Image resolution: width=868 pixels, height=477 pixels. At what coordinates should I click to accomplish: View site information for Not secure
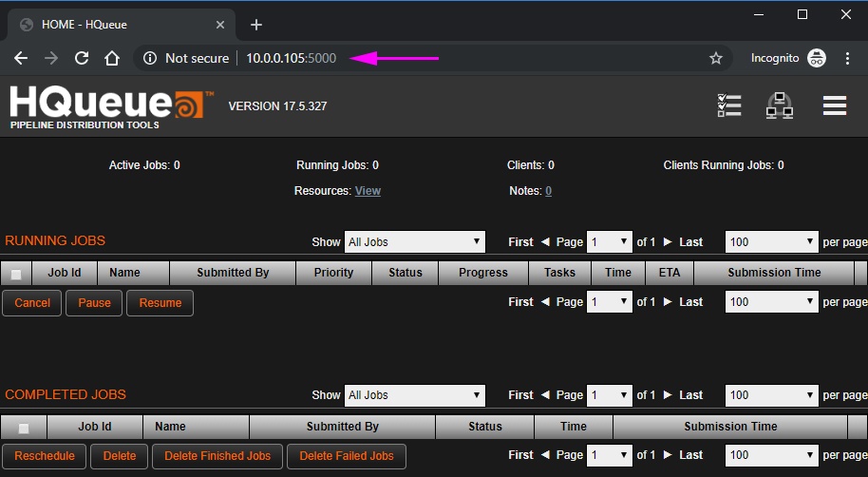[186, 58]
